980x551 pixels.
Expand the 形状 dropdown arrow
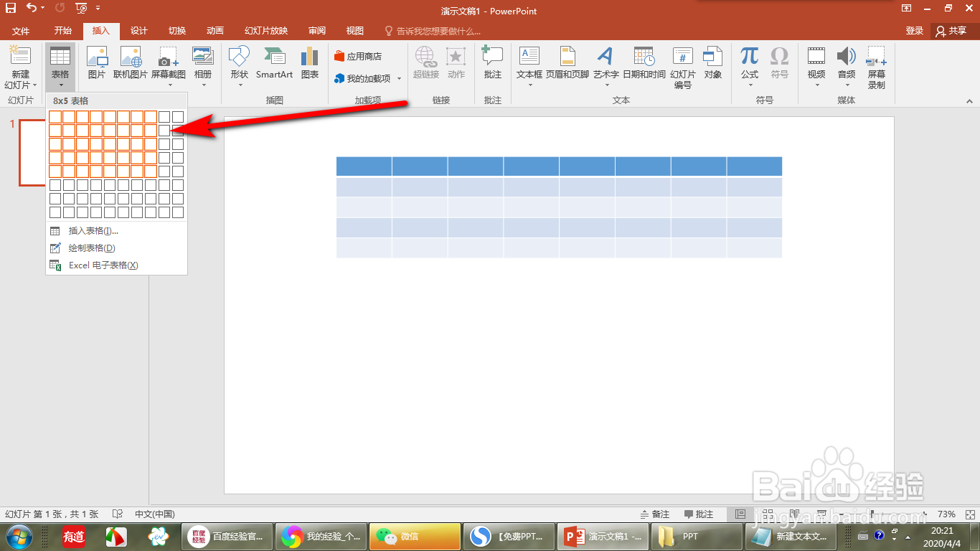(240, 85)
